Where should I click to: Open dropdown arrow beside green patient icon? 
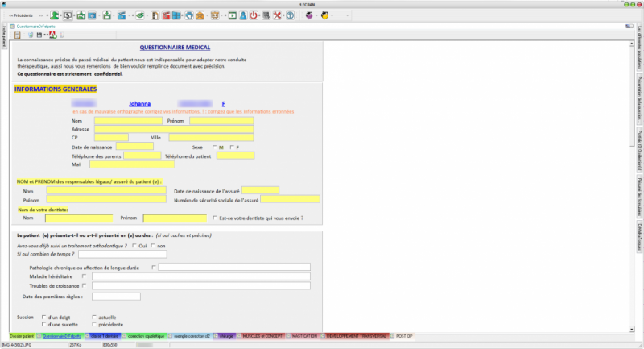[x=61, y=15]
